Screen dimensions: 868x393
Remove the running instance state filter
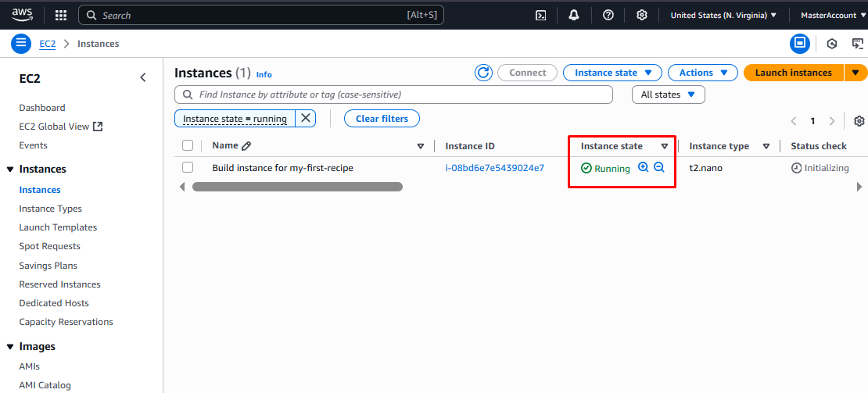click(x=306, y=118)
